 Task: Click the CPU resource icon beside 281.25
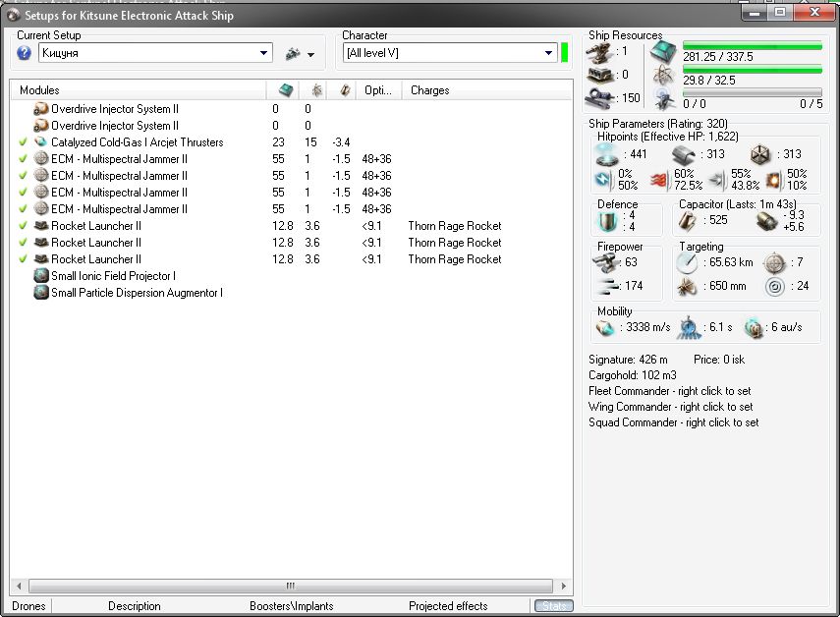pyautogui.click(x=663, y=52)
